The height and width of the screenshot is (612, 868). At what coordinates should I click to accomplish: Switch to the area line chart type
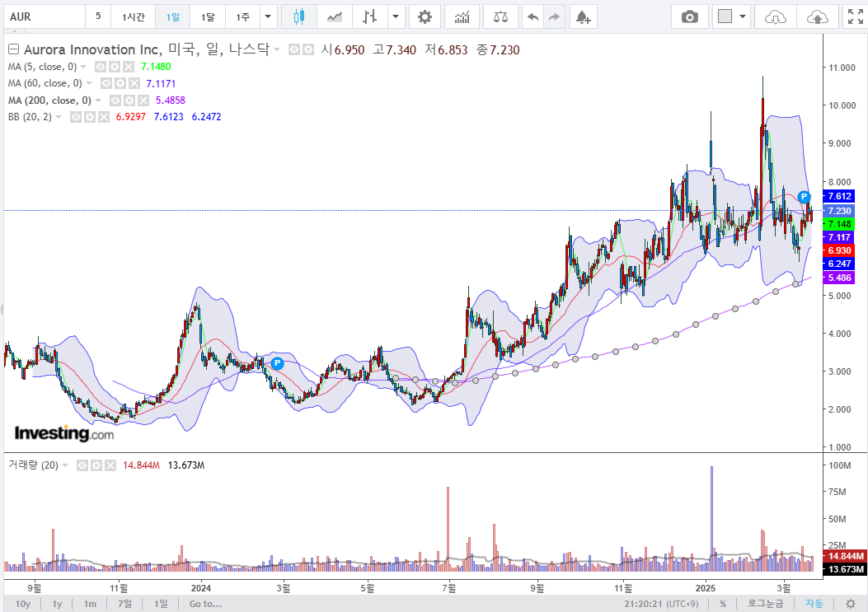tap(335, 17)
